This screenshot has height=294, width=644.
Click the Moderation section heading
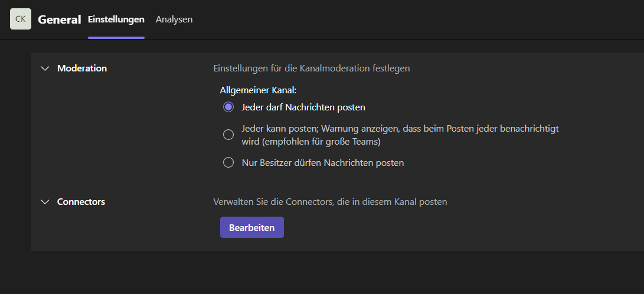point(82,68)
